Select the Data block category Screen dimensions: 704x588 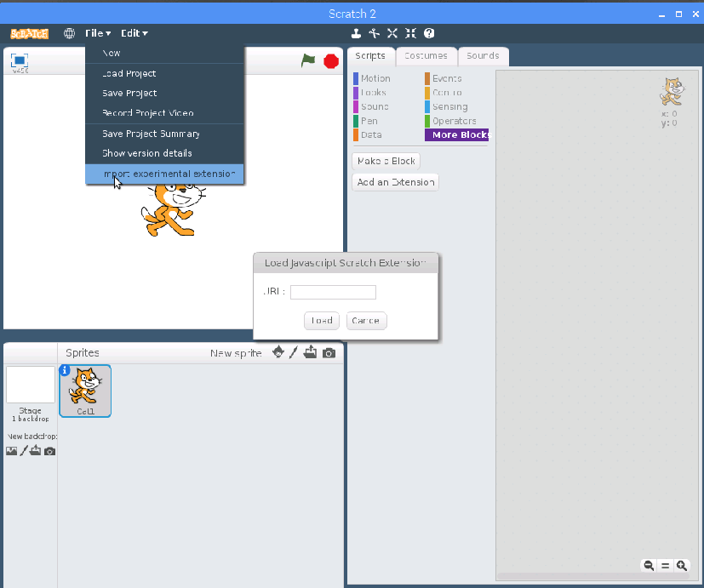(367, 135)
